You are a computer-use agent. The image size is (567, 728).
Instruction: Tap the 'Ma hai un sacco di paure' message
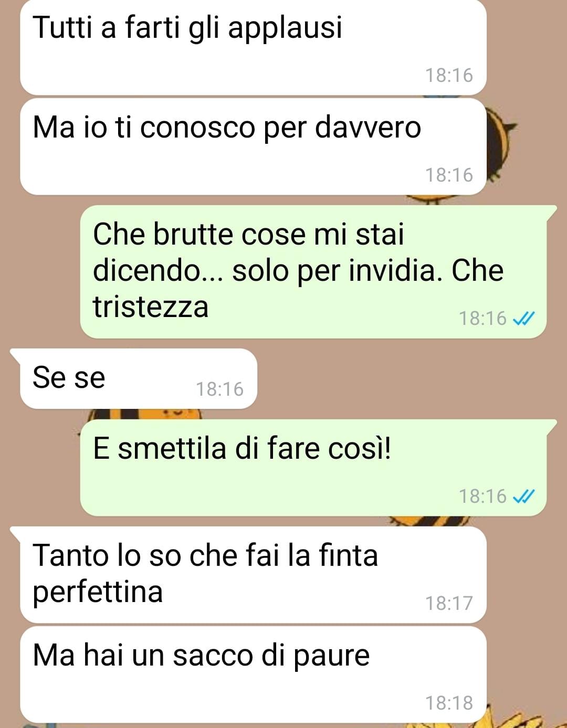[x=253, y=674]
